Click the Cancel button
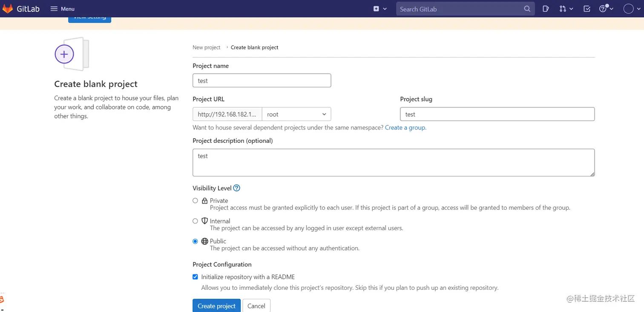 pos(256,306)
